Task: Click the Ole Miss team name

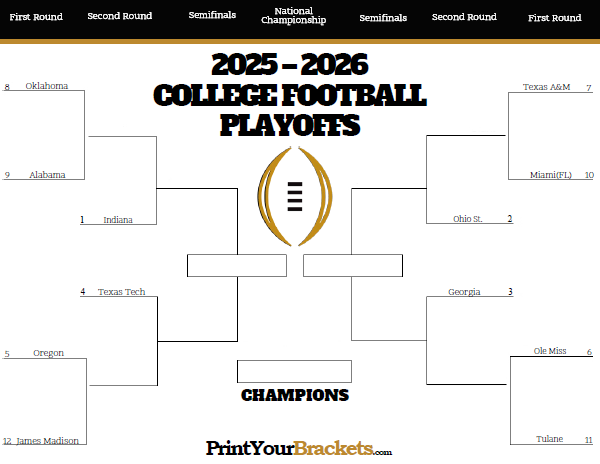Action: point(549,352)
